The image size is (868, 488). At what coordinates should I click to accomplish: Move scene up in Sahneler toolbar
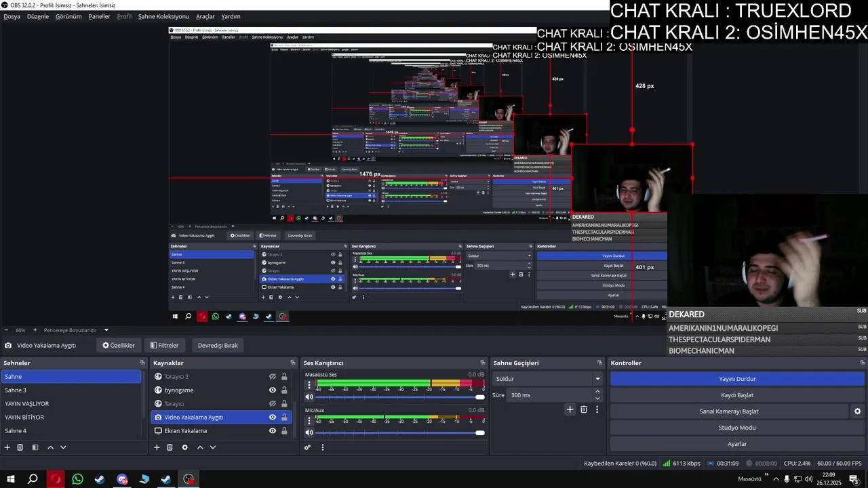pos(50,447)
